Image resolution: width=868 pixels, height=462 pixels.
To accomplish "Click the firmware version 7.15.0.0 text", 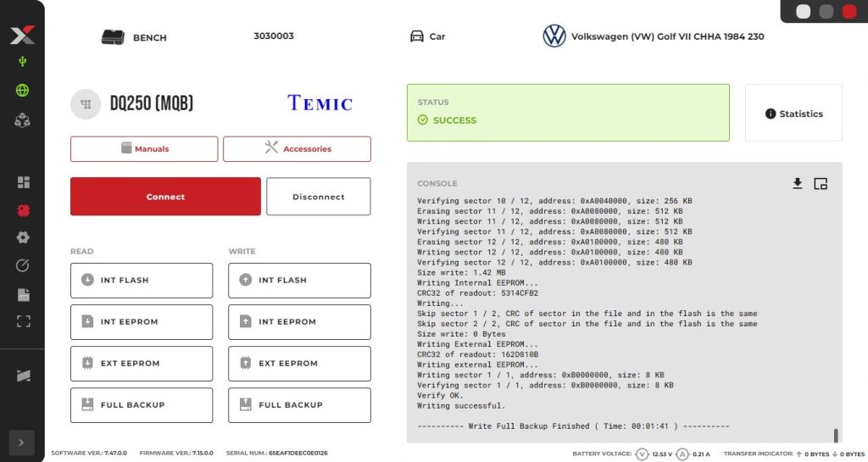I will pyautogui.click(x=203, y=454).
